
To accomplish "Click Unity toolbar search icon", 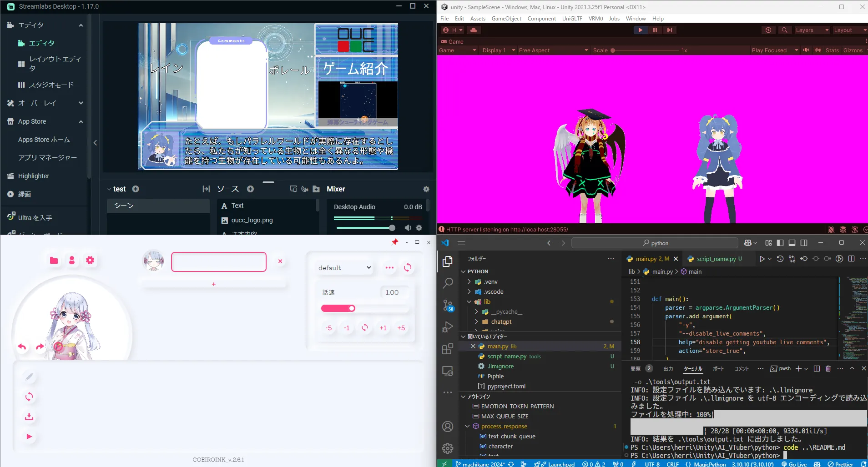I will (x=785, y=30).
